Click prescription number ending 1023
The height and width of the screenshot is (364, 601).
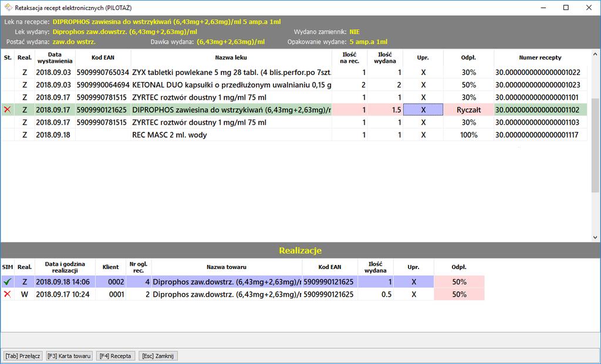538,85
